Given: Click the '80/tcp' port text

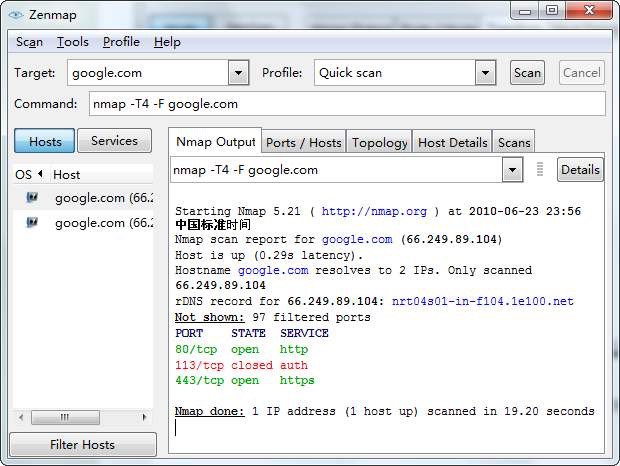Looking at the screenshot, I should point(196,349).
